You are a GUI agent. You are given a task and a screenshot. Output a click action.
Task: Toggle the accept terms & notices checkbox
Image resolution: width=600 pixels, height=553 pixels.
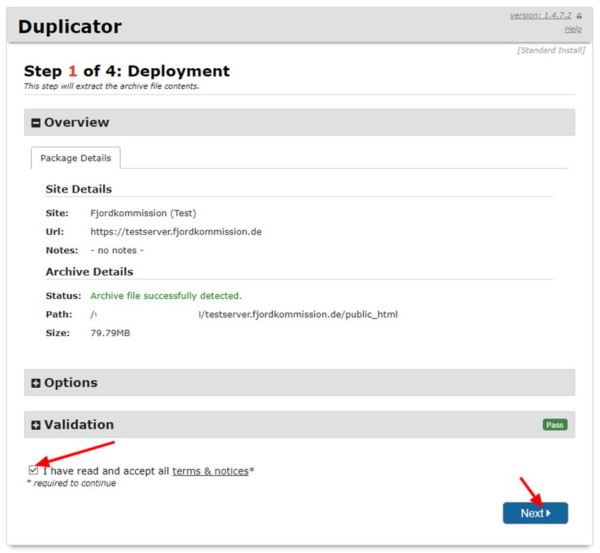click(x=33, y=470)
